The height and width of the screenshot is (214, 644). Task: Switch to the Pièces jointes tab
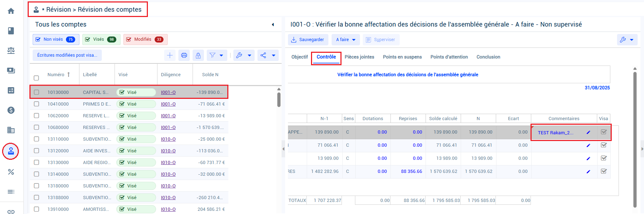[359, 57]
